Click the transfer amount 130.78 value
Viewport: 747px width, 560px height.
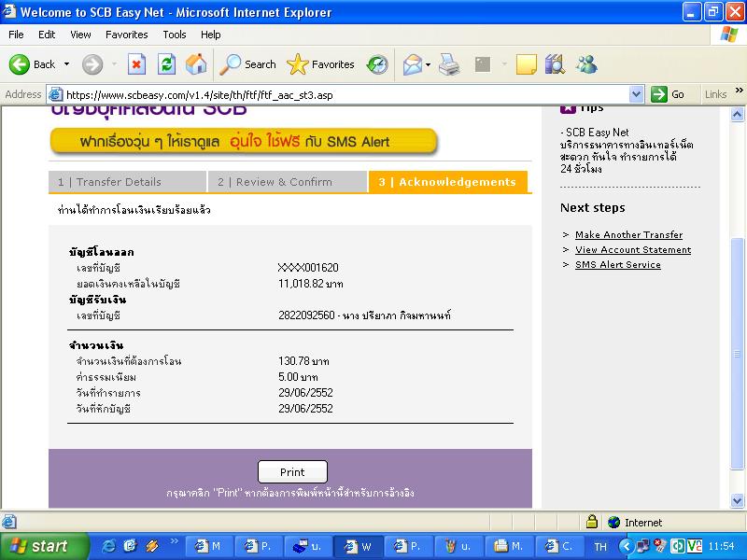click(294, 361)
